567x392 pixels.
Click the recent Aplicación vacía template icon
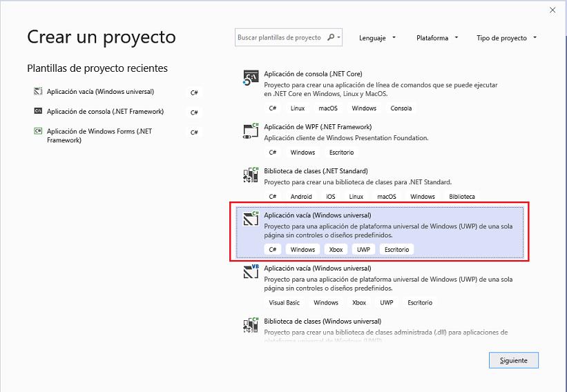[x=38, y=91]
